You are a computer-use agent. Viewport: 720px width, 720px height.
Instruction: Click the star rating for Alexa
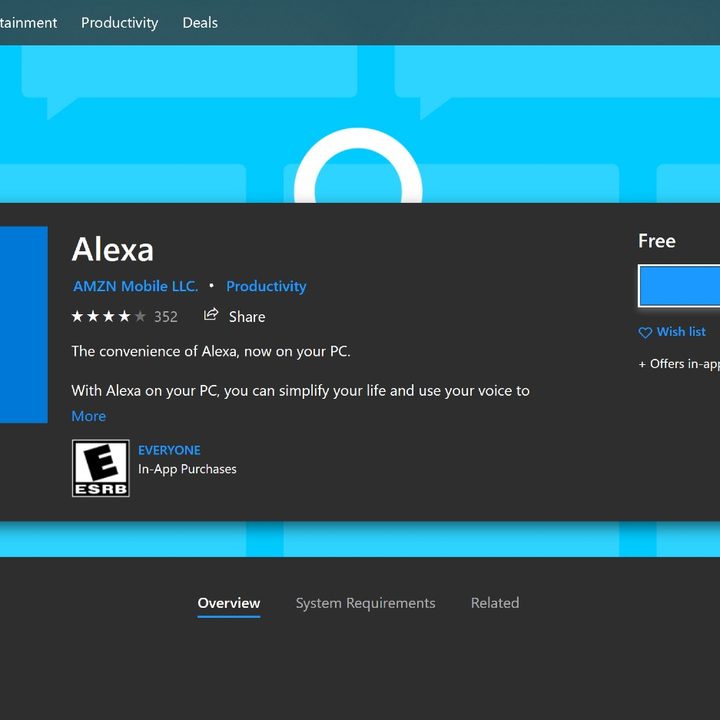(x=109, y=316)
